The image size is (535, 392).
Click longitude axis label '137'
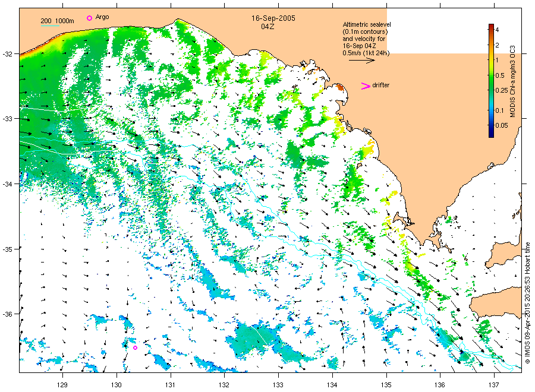pos(494,385)
